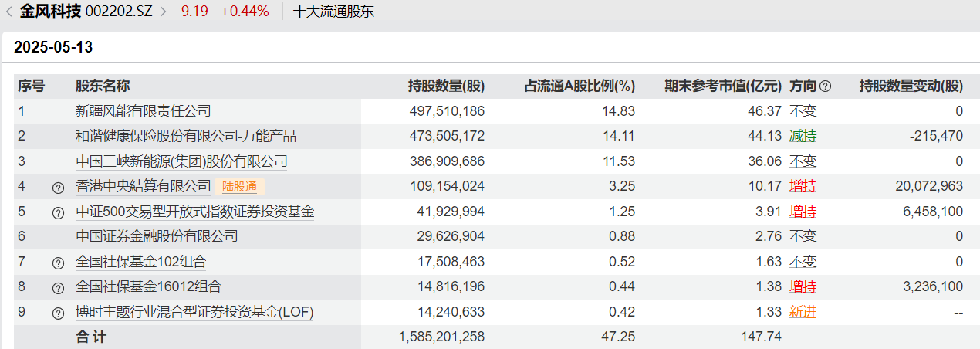980x349 pixels.
Task: Click the right arrow after 002202.SZ
Action: coord(163,12)
